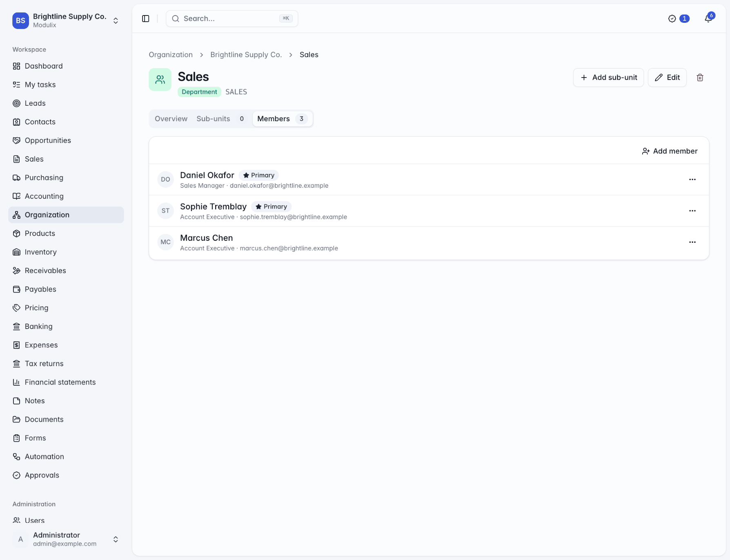730x560 pixels.
Task: Open the Purchasing module
Action: click(66, 178)
